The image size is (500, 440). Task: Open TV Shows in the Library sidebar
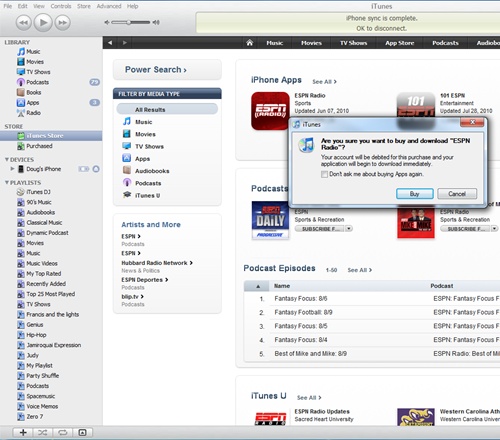[x=38, y=72]
